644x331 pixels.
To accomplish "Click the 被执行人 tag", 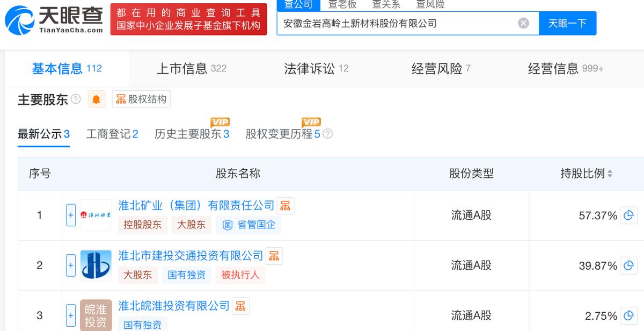I will [x=240, y=275].
